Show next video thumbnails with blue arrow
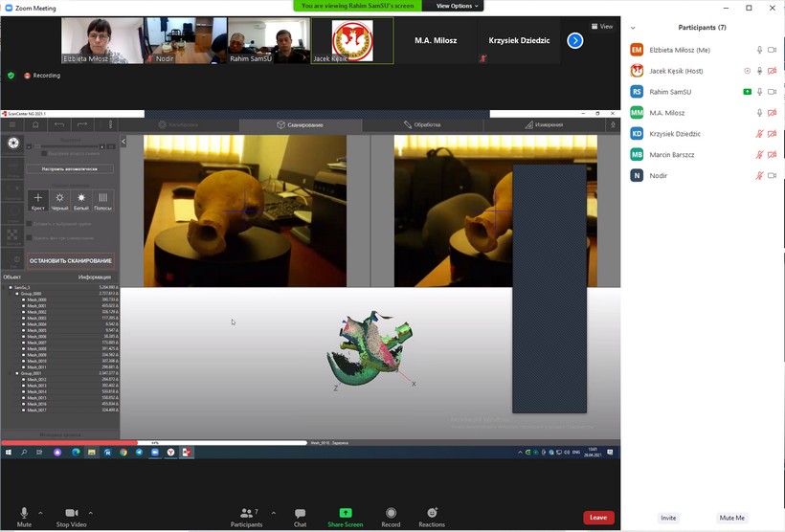Image resolution: width=785 pixels, height=532 pixels. [x=574, y=40]
